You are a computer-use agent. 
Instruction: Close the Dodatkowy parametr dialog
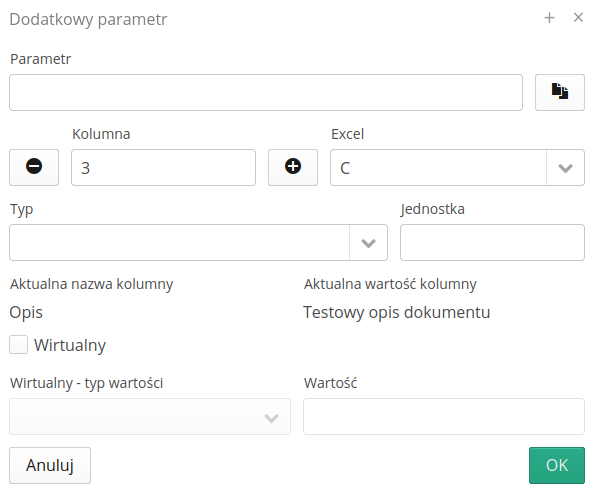[578, 17]
